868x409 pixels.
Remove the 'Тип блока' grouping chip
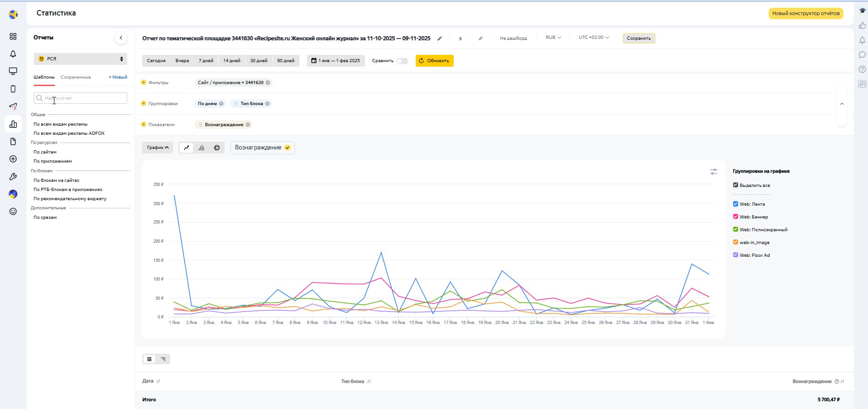pyautogui.click(x=268, y=104)
